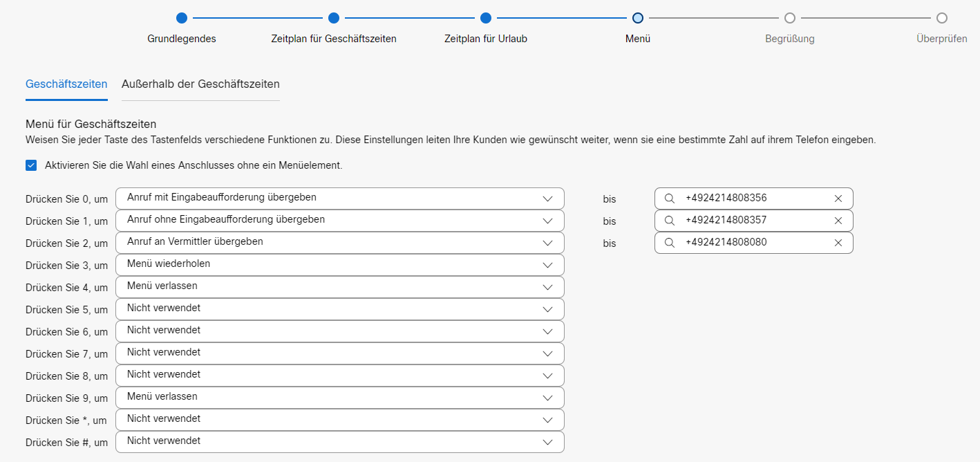
Task: Switch to the Außerhalb der Geschäftszeiten tab
Action: tap(200, 84)
